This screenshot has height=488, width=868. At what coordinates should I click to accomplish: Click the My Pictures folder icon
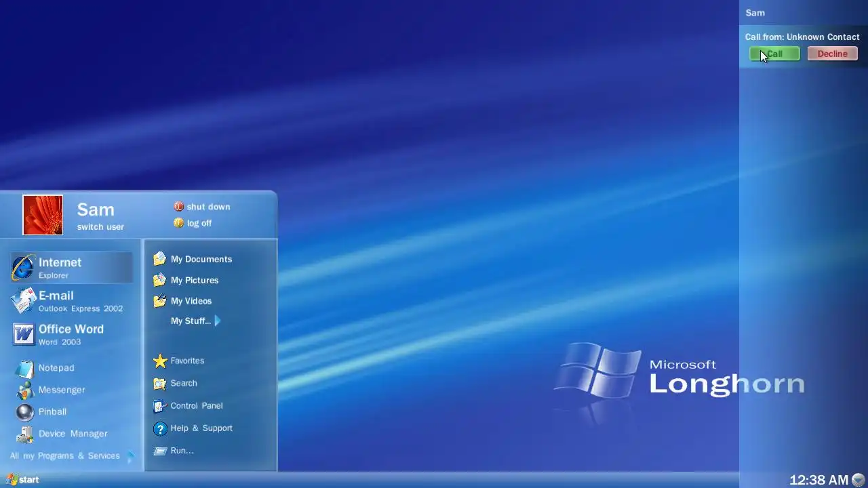click(x=159, y=280)
